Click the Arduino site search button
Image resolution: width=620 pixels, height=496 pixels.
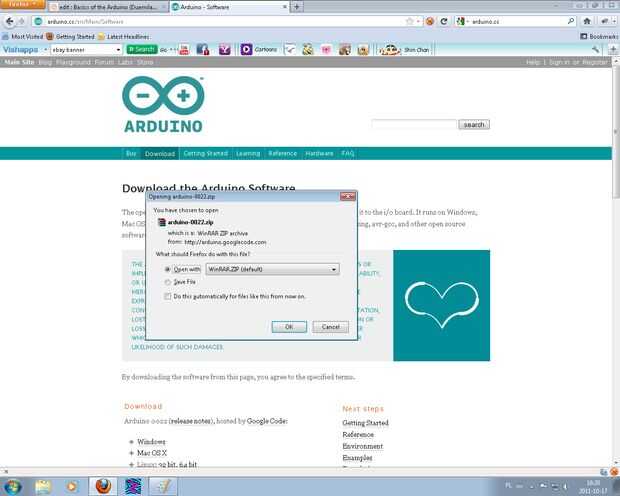[474, 125]
